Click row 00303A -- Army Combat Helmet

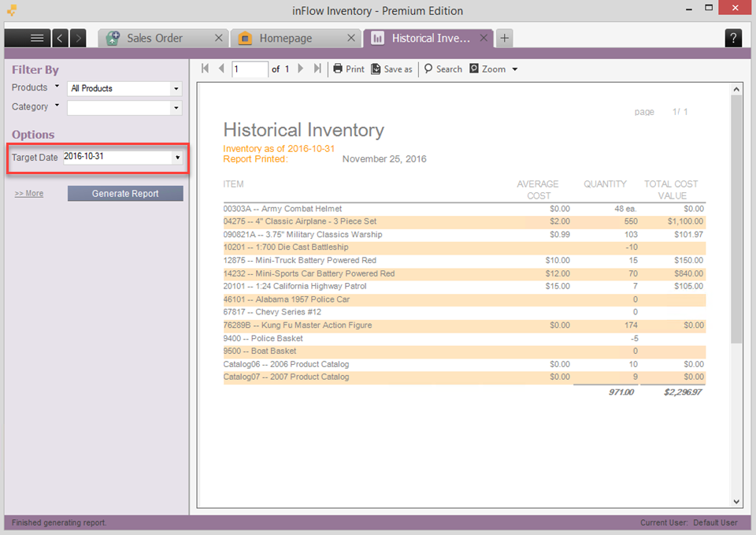465,208
